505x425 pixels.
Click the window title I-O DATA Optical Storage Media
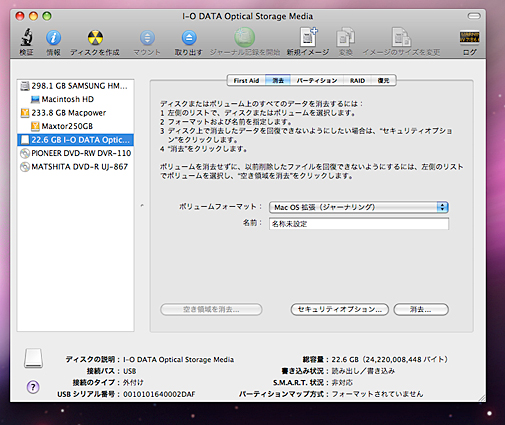[247, 16]
